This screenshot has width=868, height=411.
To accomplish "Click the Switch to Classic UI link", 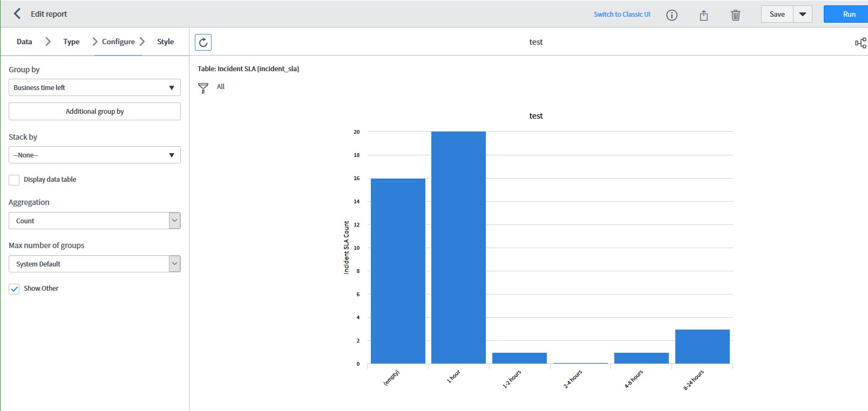I will point(622,15).
